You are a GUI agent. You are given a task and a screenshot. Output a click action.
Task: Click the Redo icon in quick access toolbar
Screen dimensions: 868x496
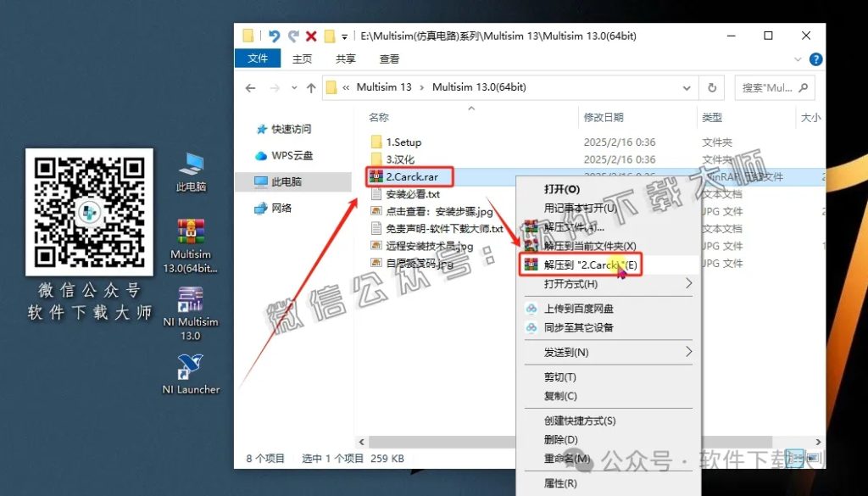[292, 36]
